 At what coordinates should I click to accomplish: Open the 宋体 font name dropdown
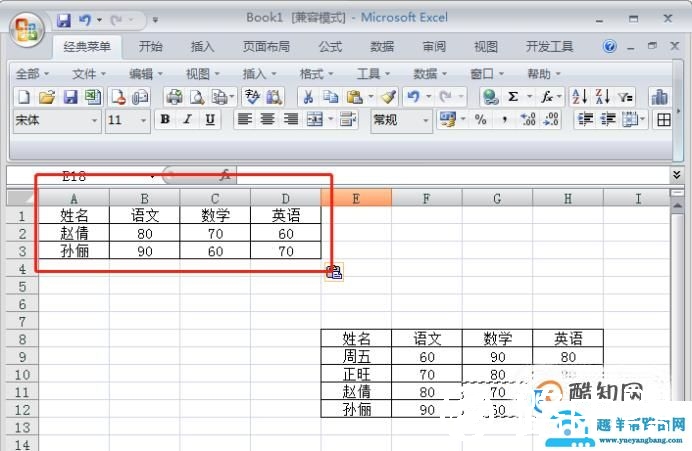(94, 120)
